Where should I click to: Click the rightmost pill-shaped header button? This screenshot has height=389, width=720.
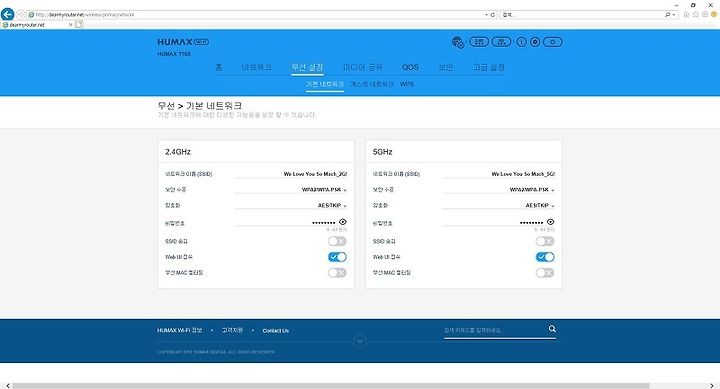click(553, 42)
